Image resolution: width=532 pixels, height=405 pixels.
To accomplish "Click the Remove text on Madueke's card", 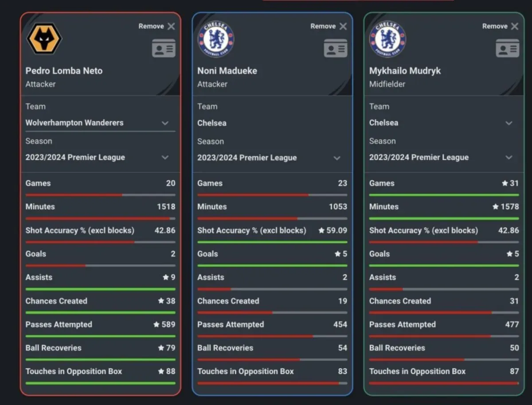I will click(323, 27).
